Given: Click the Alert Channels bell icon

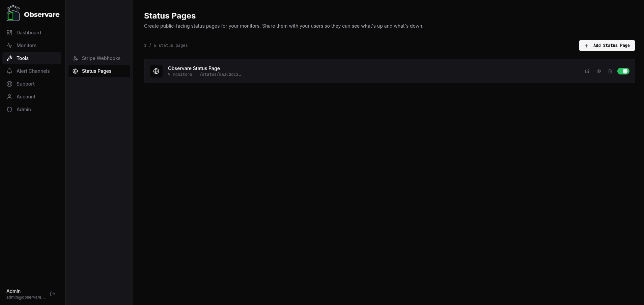Looking at the screenshot, I should point(9,71).
